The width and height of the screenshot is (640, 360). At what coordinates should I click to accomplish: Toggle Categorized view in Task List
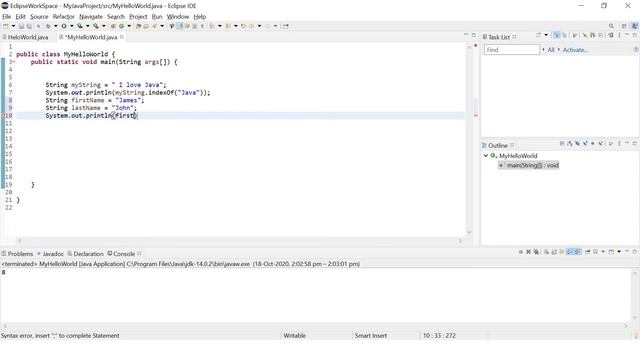556,36
